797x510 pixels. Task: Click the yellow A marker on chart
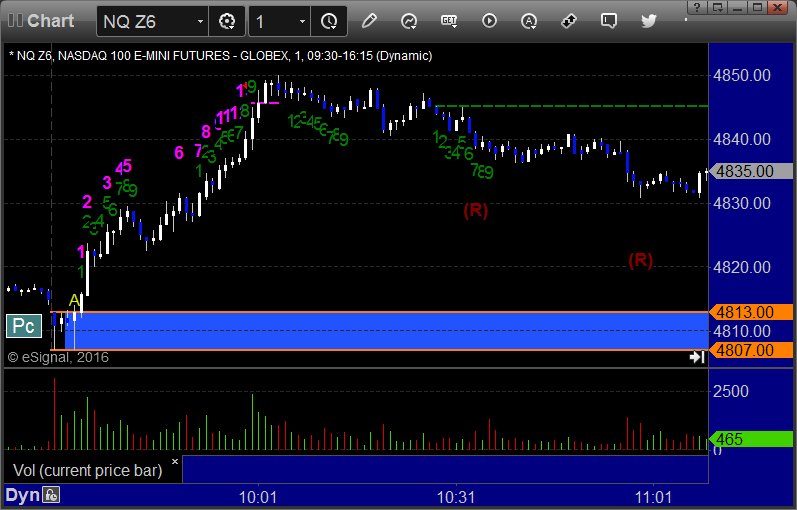tap(74, 300)
